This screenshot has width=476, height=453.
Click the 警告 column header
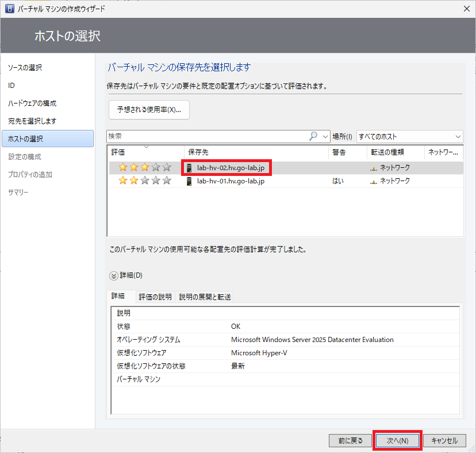click(x=348, y=152)
